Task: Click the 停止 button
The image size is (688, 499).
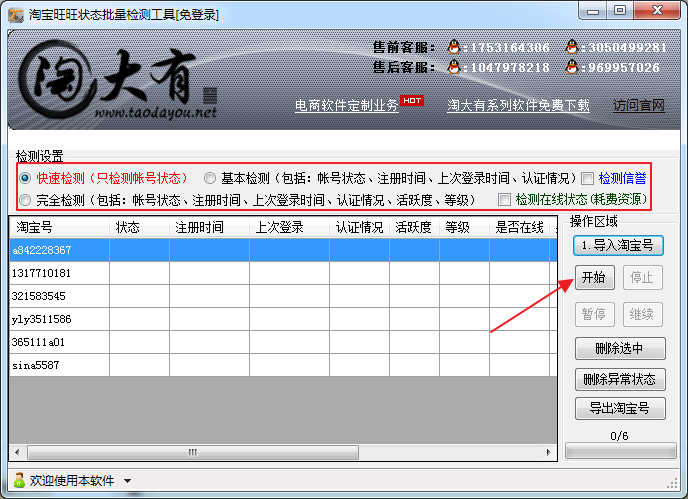Action: pos(642,277)
